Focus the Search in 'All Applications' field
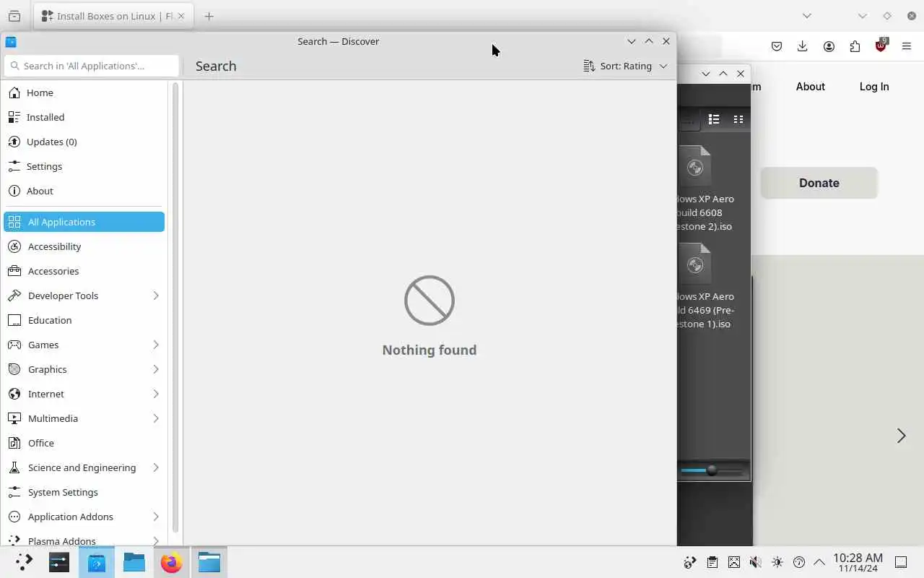Image resolution: width=924 pixels, height=578 pixels. tap(91, 66)
